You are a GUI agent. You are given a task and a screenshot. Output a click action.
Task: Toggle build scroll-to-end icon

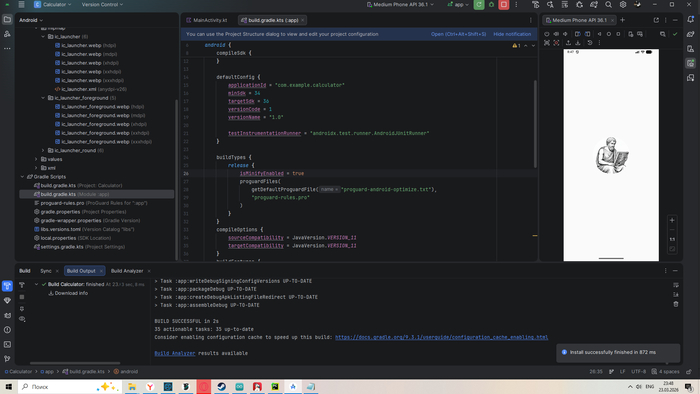pyautogui.click(x=676, y=294)
